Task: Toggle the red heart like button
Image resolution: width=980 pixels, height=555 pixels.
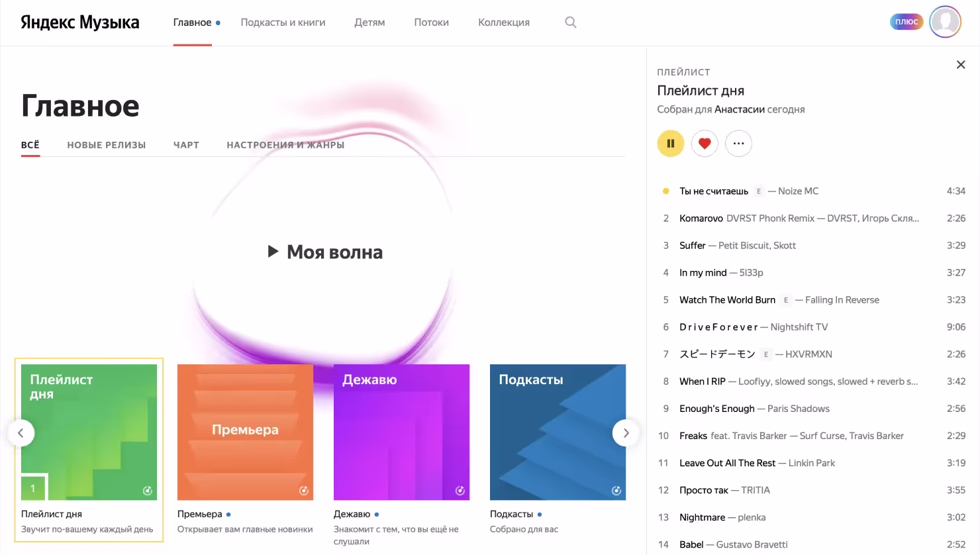Action: point(705,143)
